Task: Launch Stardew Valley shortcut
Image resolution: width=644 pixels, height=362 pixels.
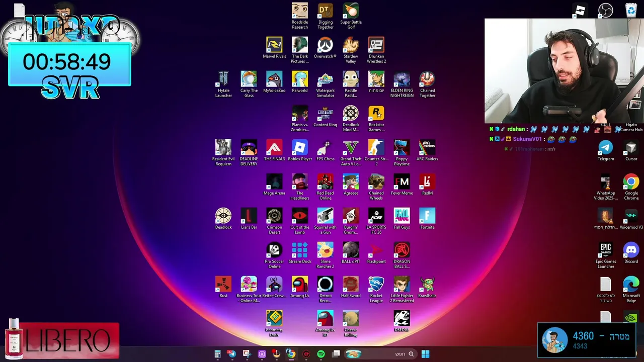Action: coord(351,50)
